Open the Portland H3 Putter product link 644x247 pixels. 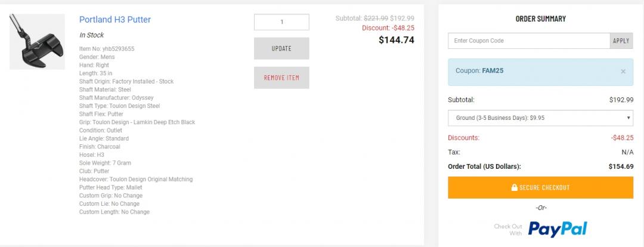[x=115, y=20]
